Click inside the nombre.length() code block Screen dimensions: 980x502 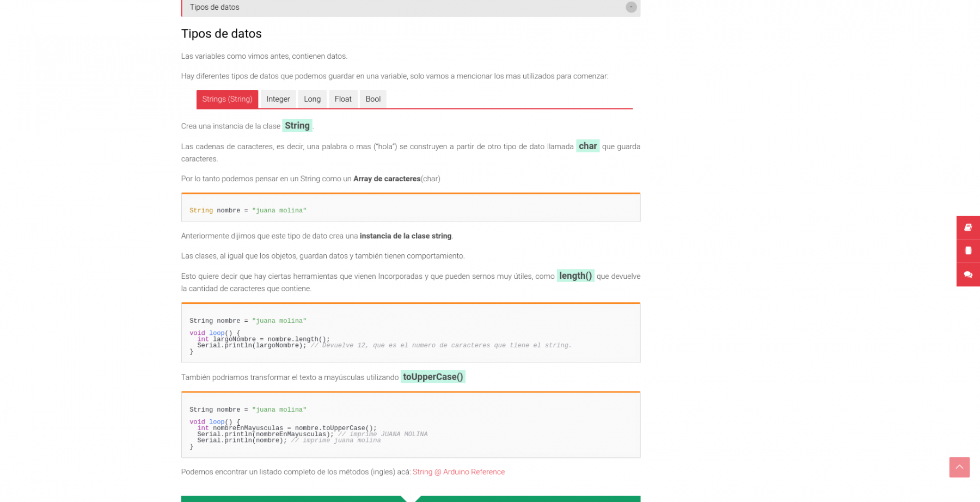pyautogui.click(x=411, y=333)
